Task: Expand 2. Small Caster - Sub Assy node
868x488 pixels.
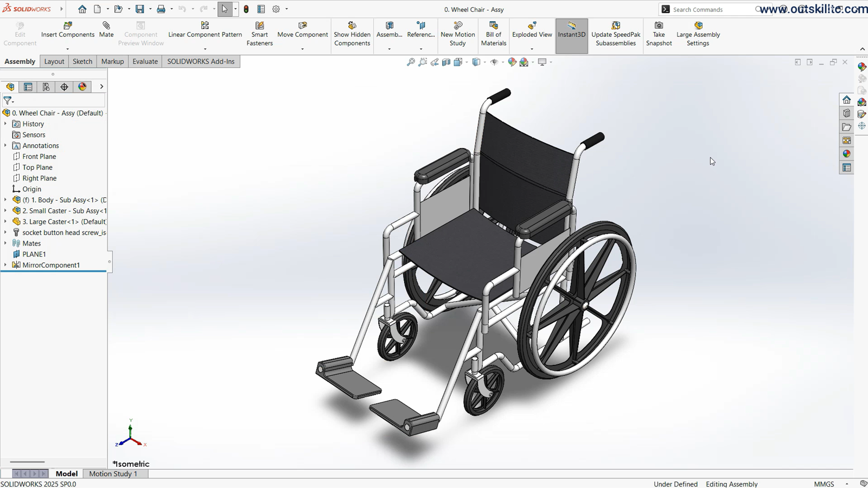Action: 5,210
